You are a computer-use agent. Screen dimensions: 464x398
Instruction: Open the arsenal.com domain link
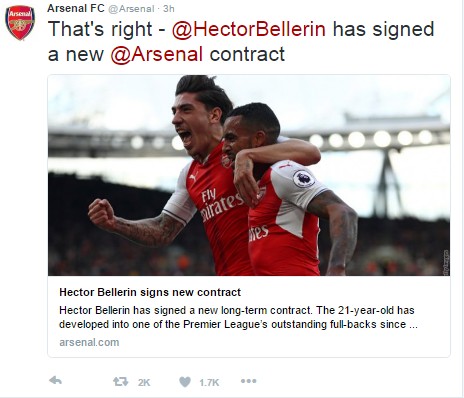89,342
